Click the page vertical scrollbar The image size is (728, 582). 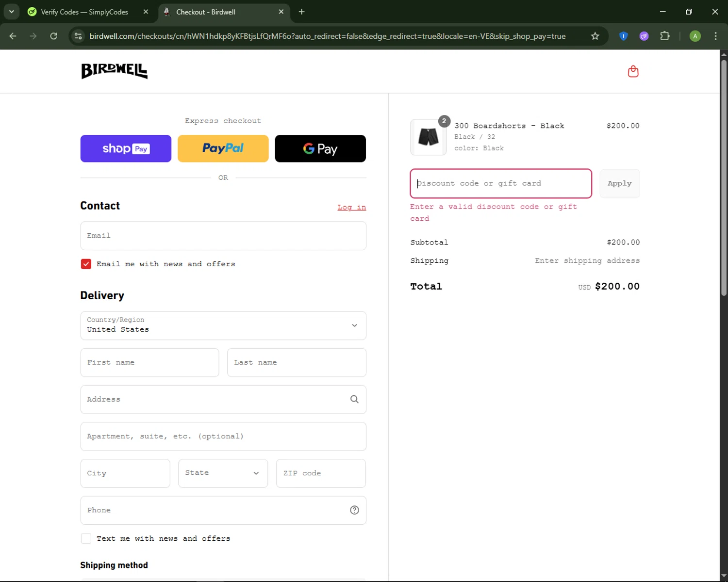pos(724,178)
